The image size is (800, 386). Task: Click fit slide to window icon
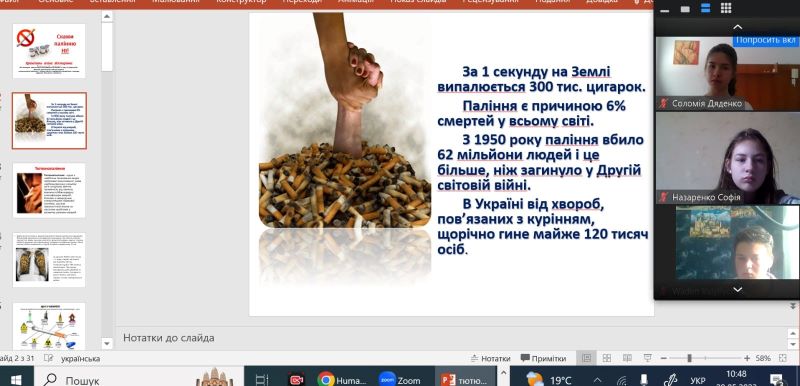click(x=783, y=358)
